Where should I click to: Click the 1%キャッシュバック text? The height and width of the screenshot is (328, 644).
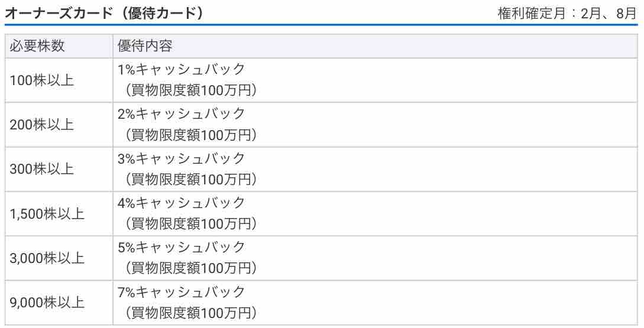(x=181, y=69)
